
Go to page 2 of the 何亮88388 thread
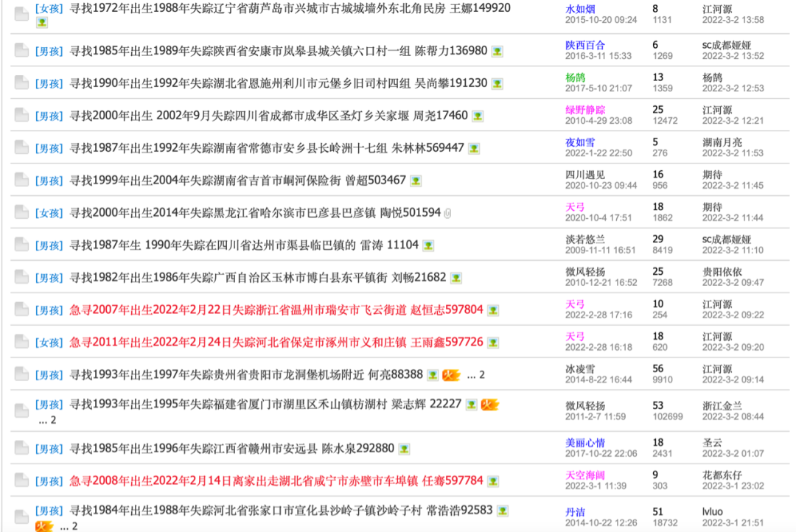pos(482,375)
